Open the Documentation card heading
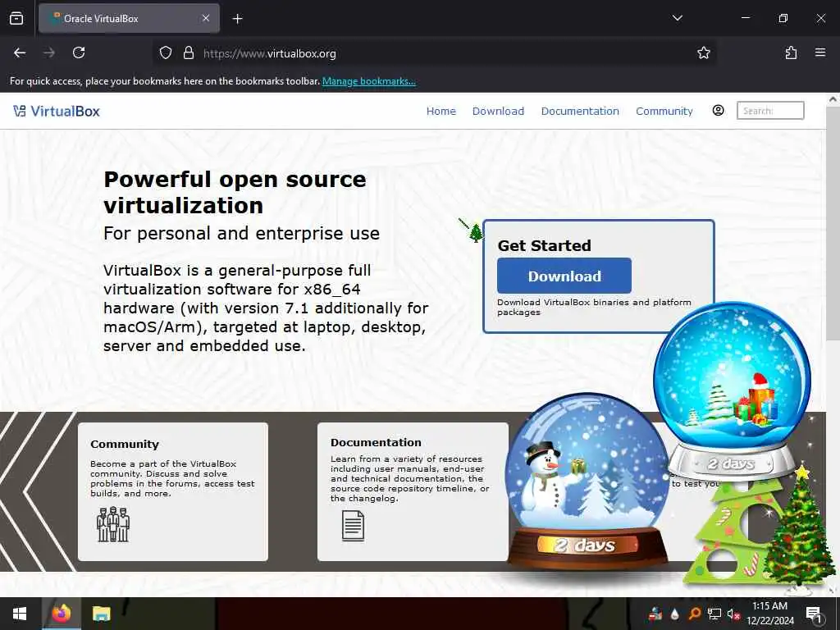This screenshot has height=630, width=840. [x=376, y=442]
